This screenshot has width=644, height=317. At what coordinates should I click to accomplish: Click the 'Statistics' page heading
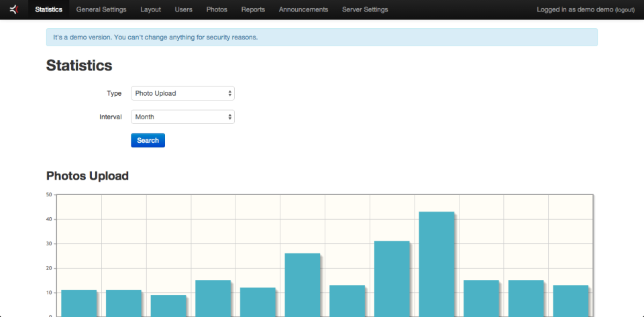point(79,65)
